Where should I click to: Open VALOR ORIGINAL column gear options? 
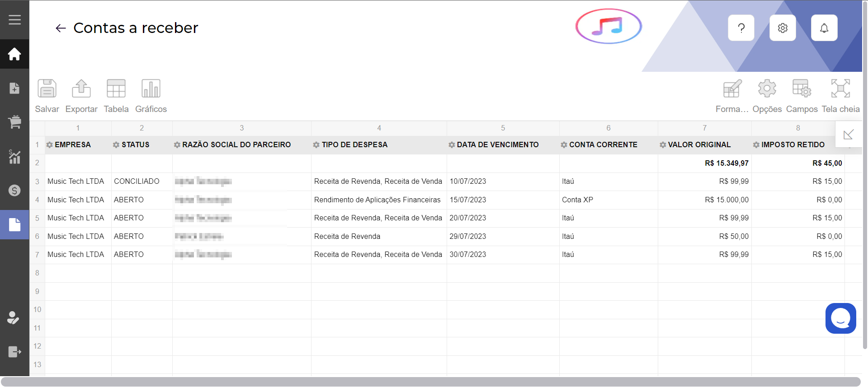663,145
